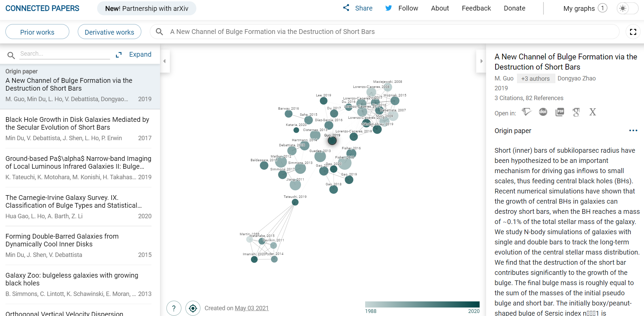Open paper in Semantic Scholar
The image size is (644, 316).
click(x=526, y=112)
